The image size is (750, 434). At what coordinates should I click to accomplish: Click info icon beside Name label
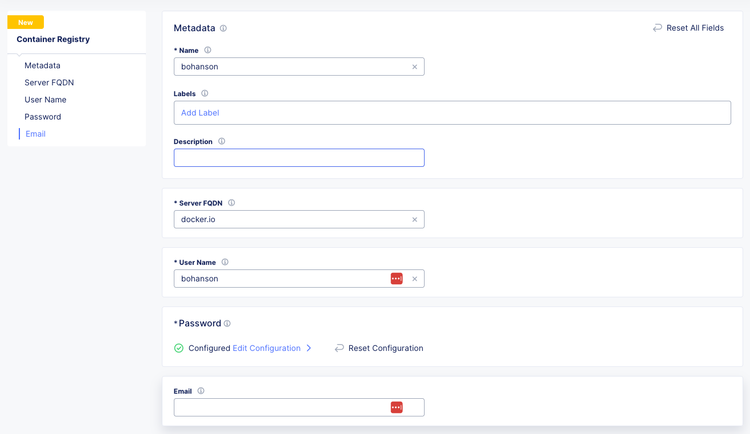(x=208, y=50)
